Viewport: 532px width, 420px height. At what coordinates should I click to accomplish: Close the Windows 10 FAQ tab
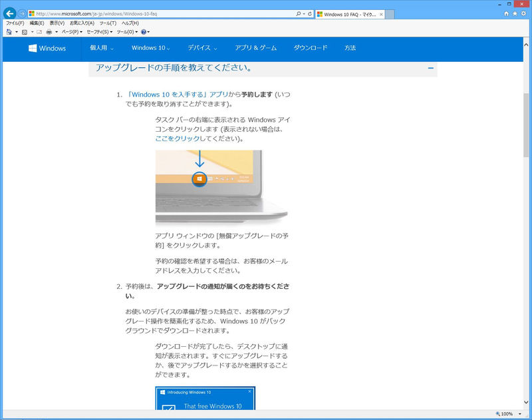coord(381,14)
